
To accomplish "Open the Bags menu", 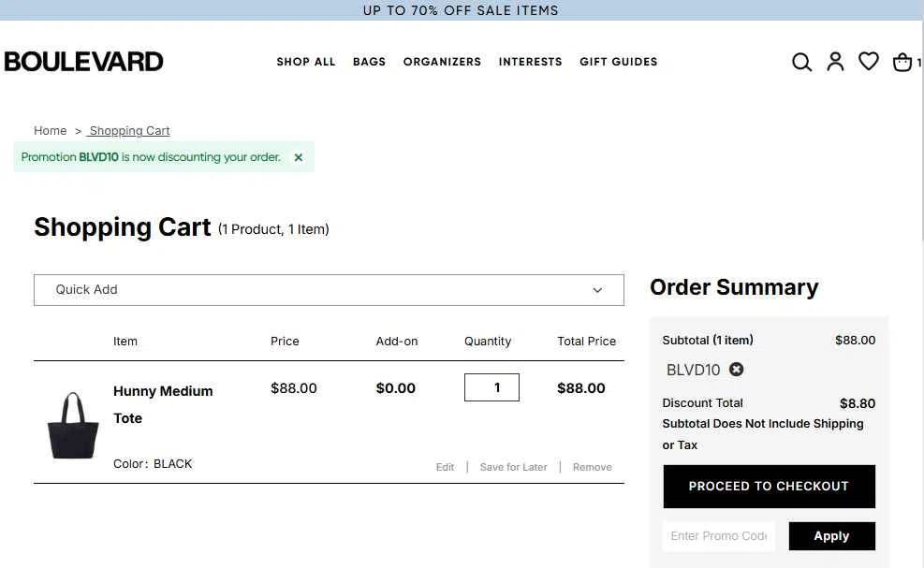I will click(x=369, y=62).
